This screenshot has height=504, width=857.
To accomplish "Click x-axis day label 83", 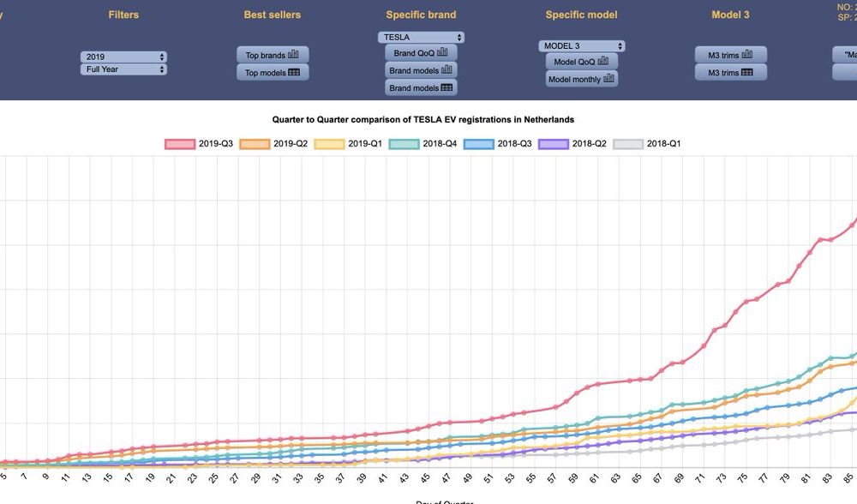I will [x=827, y=478].
